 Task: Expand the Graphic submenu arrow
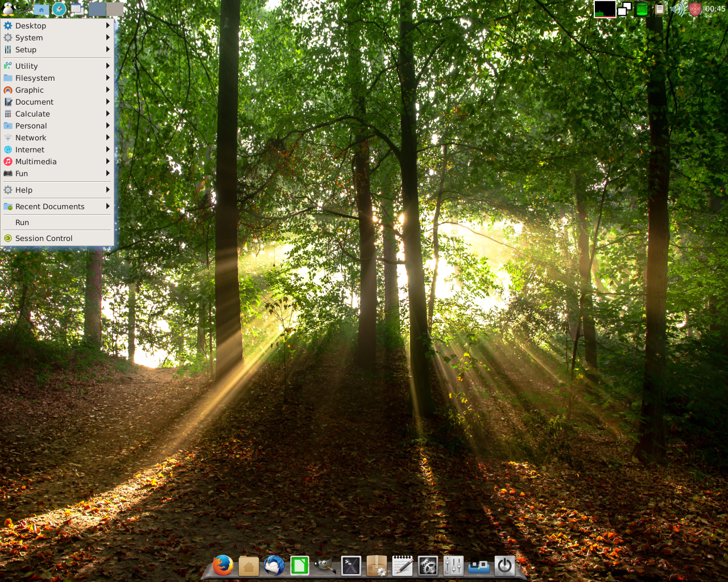point(107,90)
